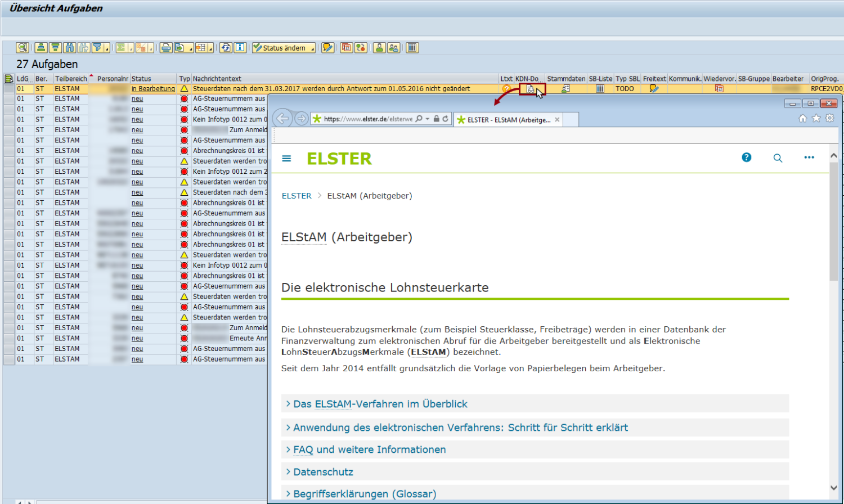Viewport: 844px width, 504px height.
Task: Open the SB-Liste table icon in first row
Action: [x=600, y=89]
